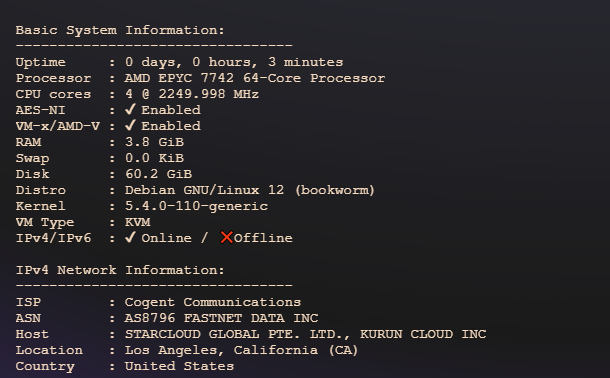Click the 0.0 KiB Swap value
610x378 pixels.
point(154,158)
